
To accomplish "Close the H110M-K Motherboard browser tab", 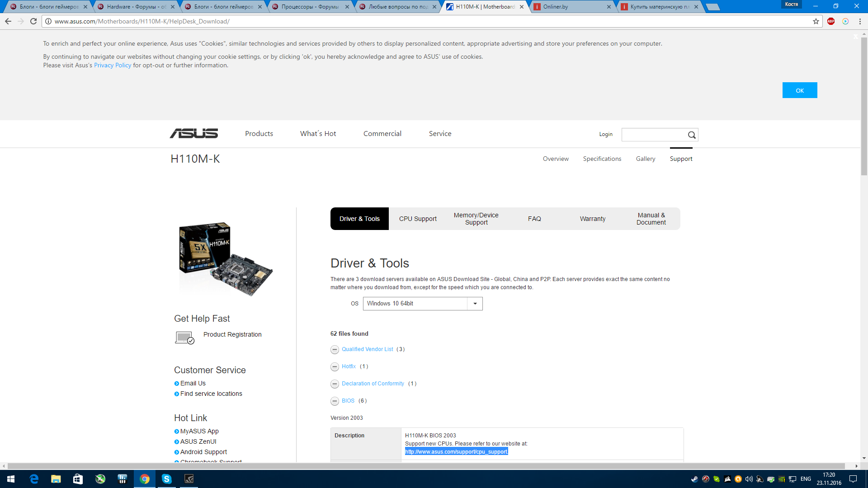I will [521, 7].
